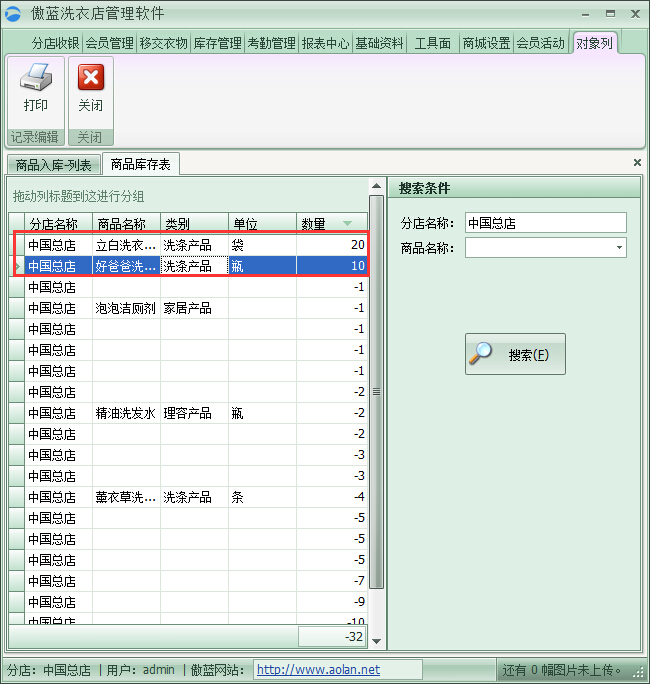Click row indicator of 好爸爸洗 row
The width and height of the screenshot is (650, 684).
click(x=17, y=266)
